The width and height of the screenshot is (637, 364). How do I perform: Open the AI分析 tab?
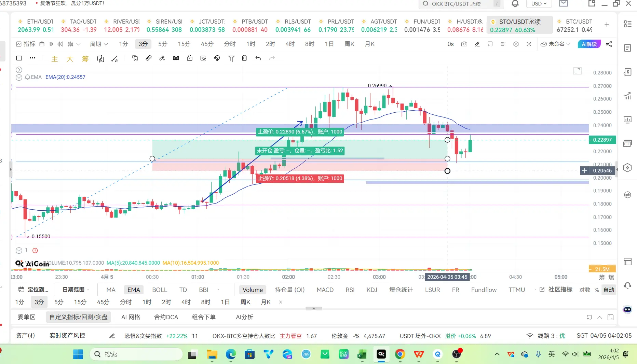244,317
